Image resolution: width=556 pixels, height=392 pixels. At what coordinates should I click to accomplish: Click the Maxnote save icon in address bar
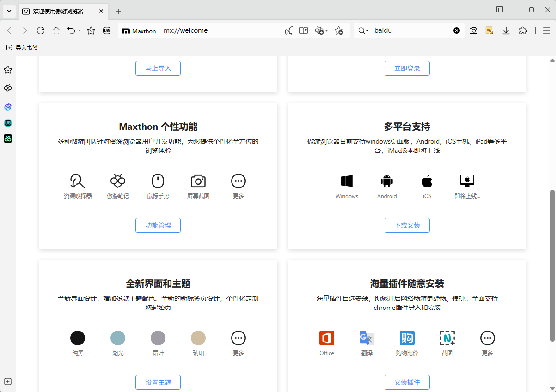point(319,30)
